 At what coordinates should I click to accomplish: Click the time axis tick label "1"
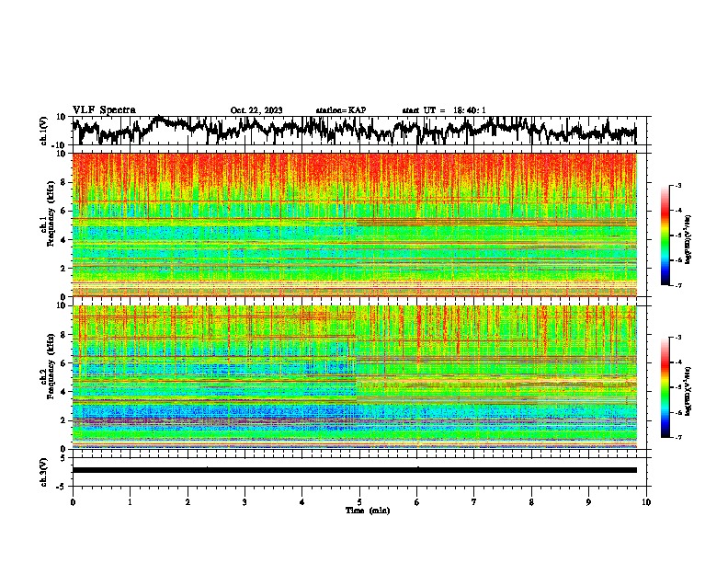point(130,502)
